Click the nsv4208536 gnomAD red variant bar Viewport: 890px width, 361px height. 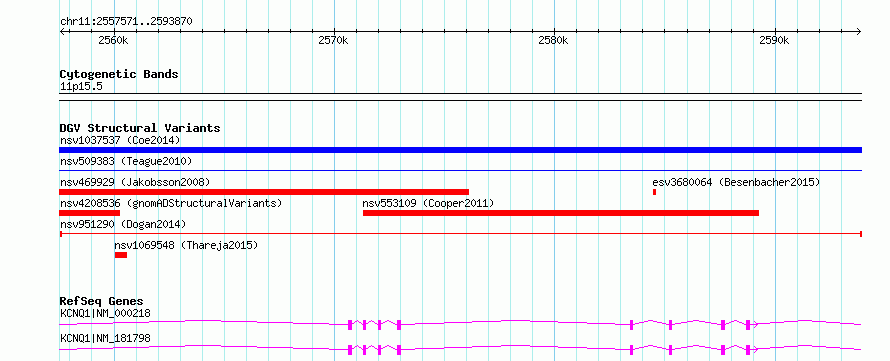pos(90,213)
